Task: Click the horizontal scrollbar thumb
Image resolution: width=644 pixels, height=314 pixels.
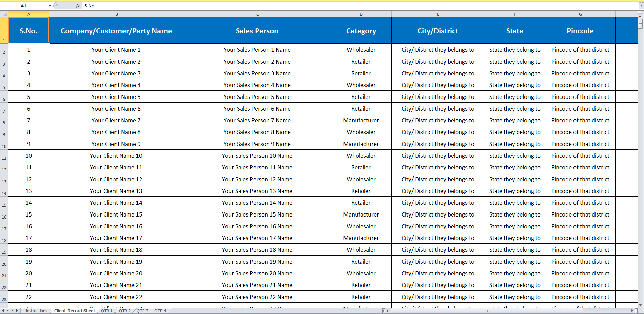Action: 487,311
